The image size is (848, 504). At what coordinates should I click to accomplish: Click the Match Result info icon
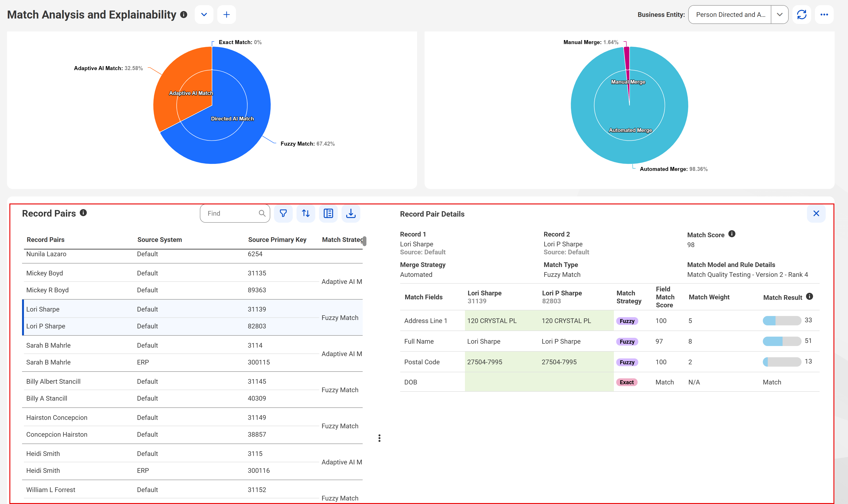810,297
